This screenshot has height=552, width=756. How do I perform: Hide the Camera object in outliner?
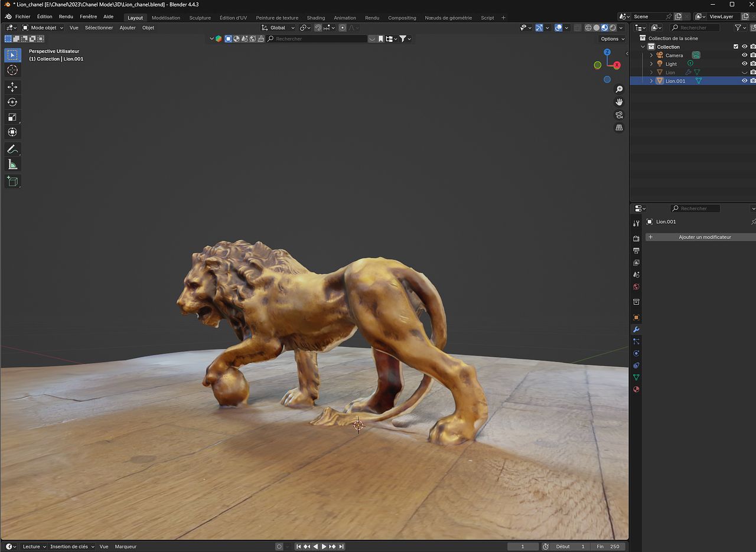[x=744, y=55]
